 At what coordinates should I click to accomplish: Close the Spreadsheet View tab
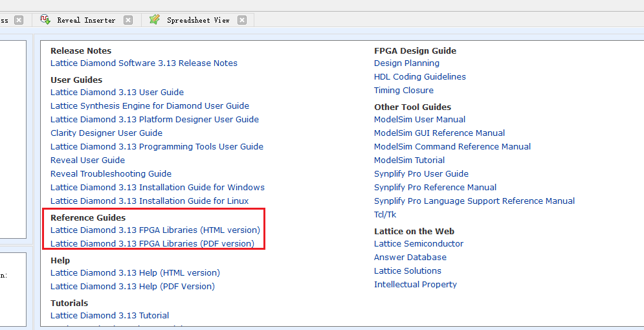coord(242,20)
